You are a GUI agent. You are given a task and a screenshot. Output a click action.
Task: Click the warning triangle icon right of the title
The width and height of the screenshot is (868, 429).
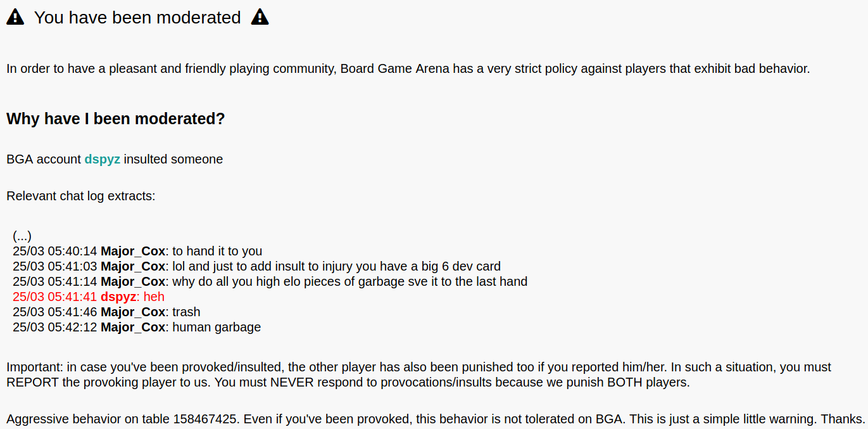pos(260,18)
